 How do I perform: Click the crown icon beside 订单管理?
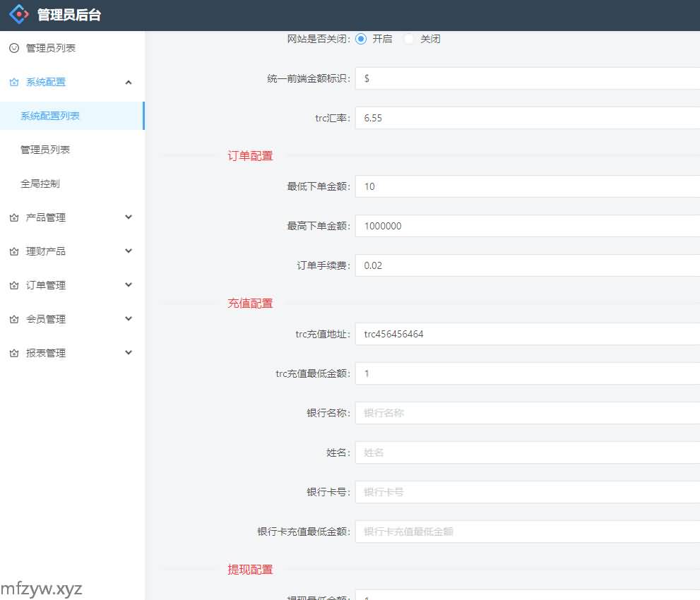13,285
